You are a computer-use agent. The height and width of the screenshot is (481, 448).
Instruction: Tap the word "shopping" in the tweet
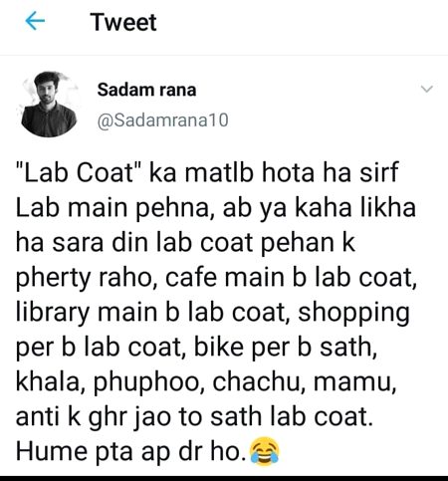(353, 315)
